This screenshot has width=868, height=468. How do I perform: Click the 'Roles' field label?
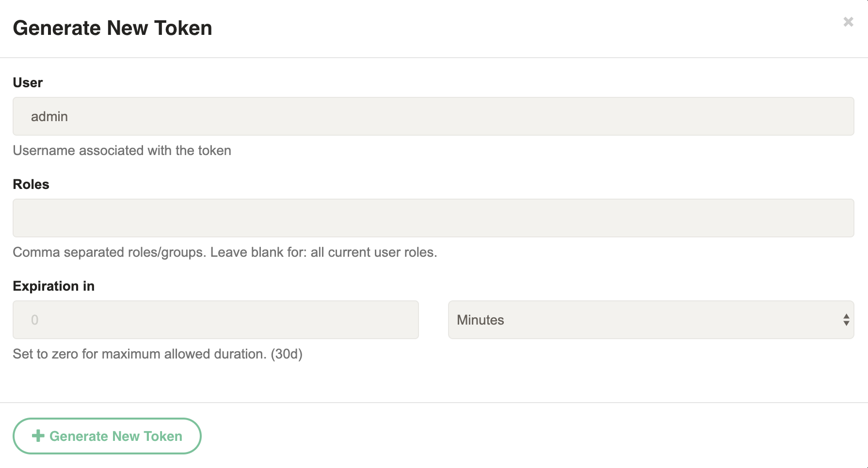click(31, 185)
